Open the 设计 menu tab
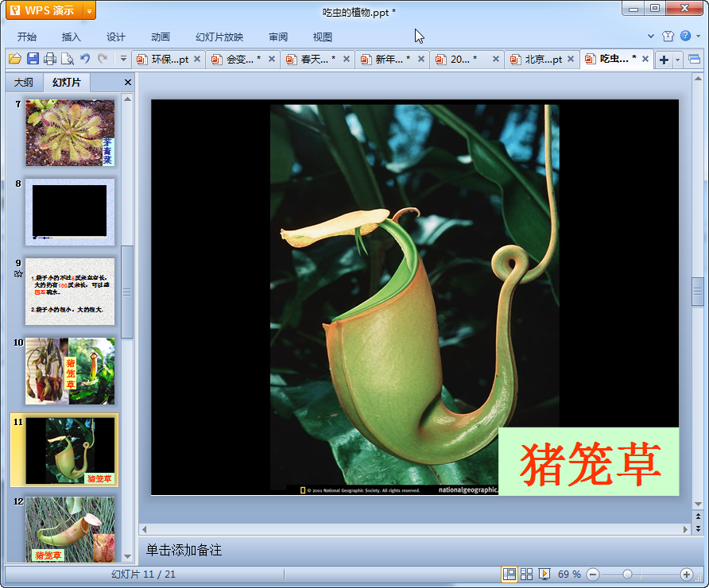Screen dimensions: 709x588 [116, 37]
